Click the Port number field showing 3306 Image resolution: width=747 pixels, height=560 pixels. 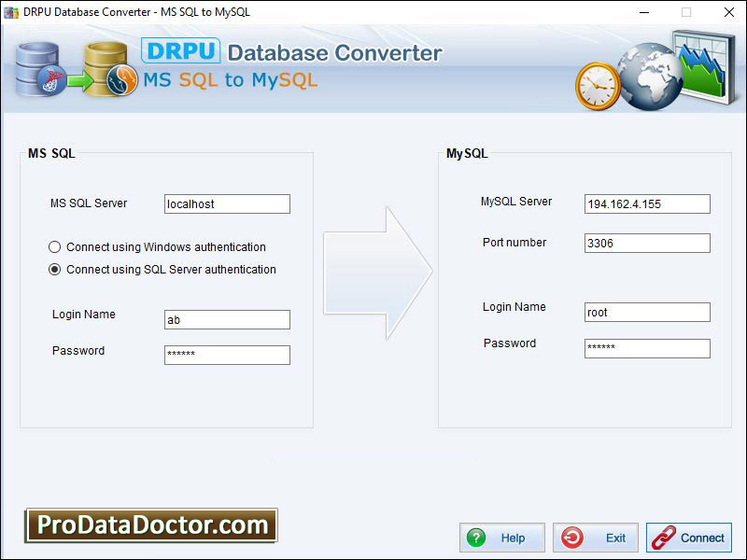tap(647, 243)
